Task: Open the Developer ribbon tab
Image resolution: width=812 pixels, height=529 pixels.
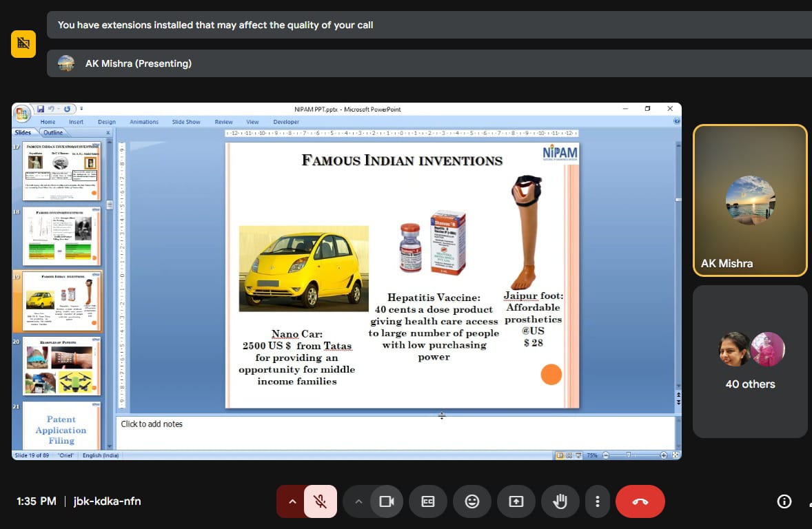Action: pos(286,122)
